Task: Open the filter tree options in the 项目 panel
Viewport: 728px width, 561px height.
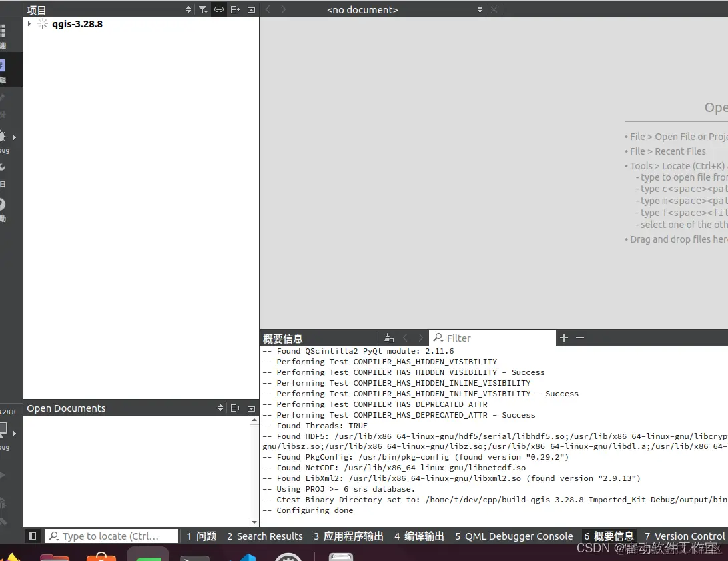Action: [203, 9]
